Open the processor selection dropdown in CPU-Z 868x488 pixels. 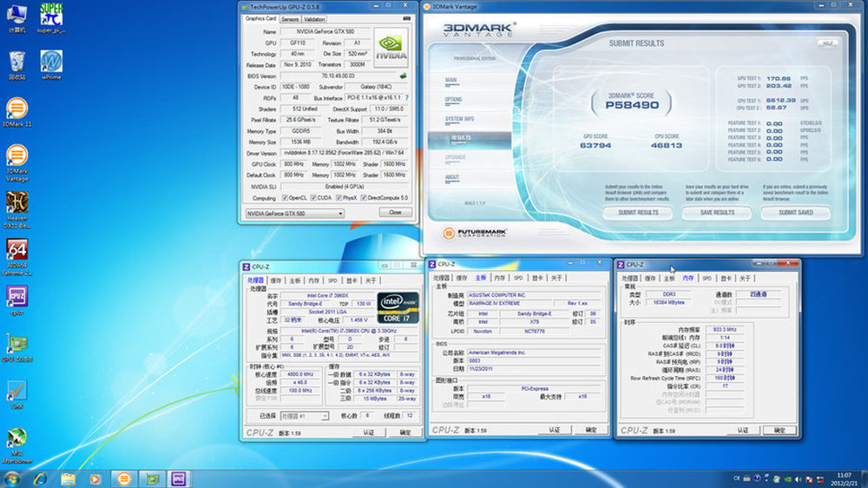click(305, 416)
